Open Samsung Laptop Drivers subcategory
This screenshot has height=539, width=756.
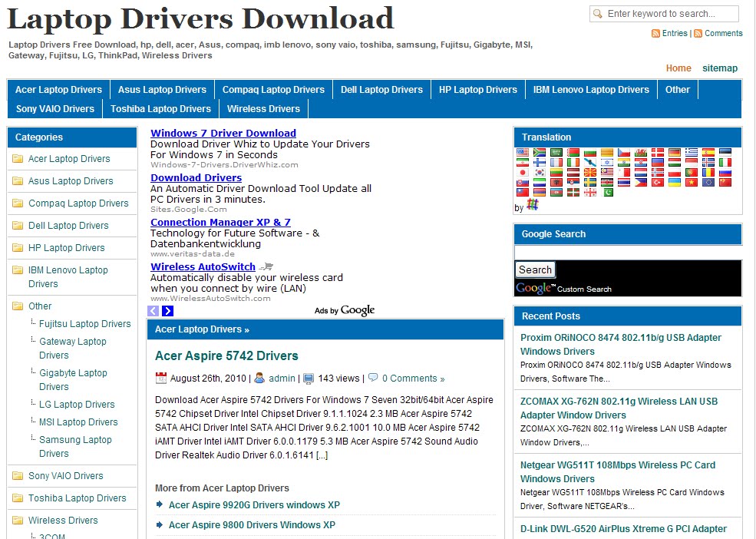[x=75, y=446]
